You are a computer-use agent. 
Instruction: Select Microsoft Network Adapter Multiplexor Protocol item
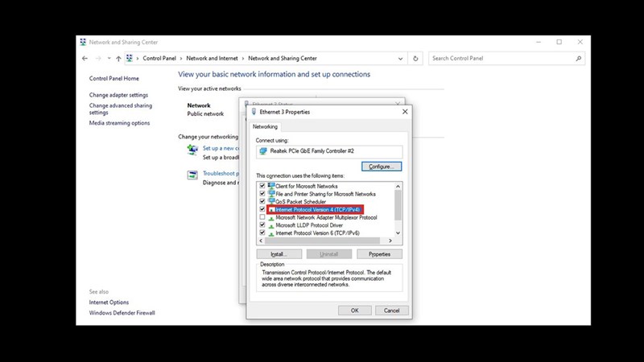pos(326,217)
